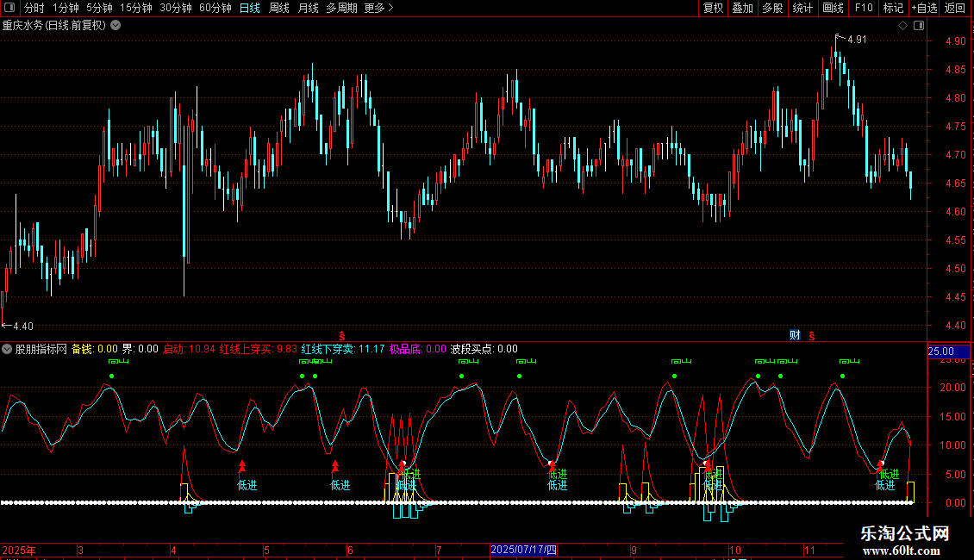Add stock with +自选 button

(924, 8)
